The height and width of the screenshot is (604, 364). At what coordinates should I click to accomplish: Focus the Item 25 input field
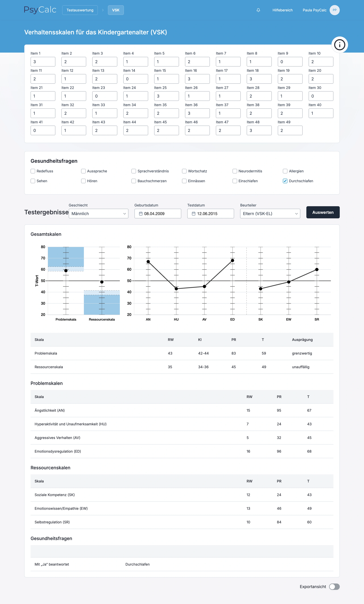click(167, 96)
